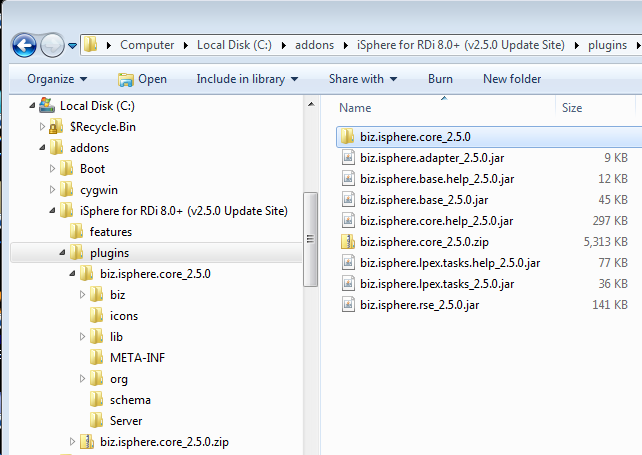The width and height of the screenshot is (642, 455).
Task: Expand the cygwin folder in the tree
Action: pos(52,190)
